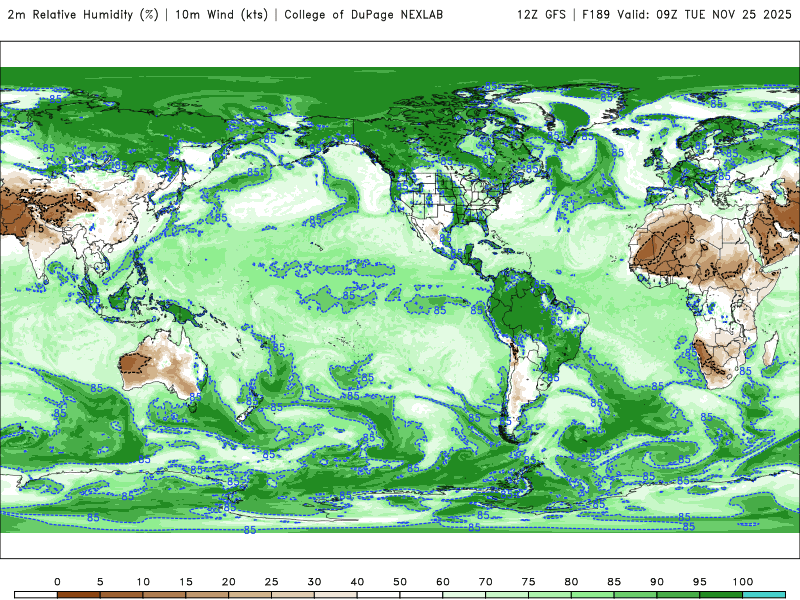Click the legend label '0'
The width and height of the screenshot is (800, 600).
pyautogui.click(x=57, y=582)
